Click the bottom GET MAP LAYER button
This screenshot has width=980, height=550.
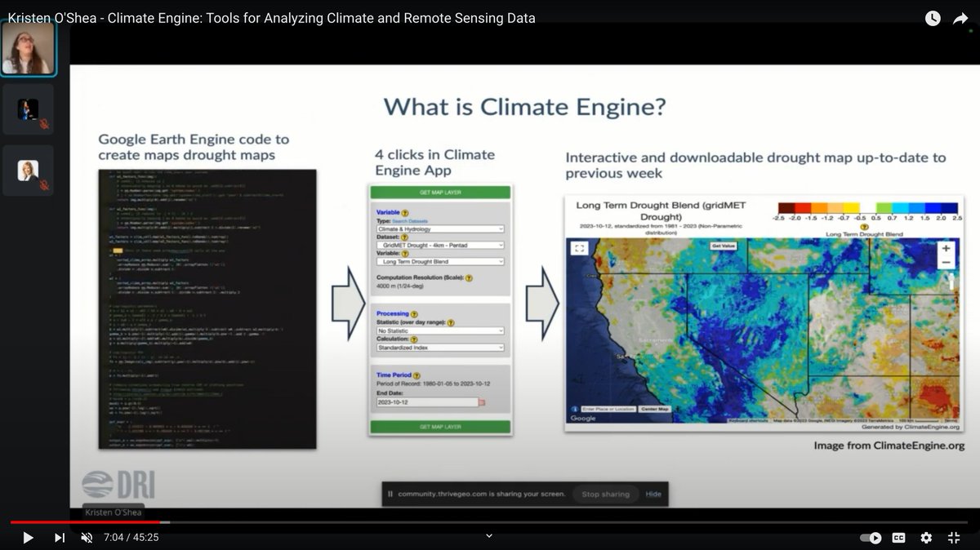click(440, 427)
